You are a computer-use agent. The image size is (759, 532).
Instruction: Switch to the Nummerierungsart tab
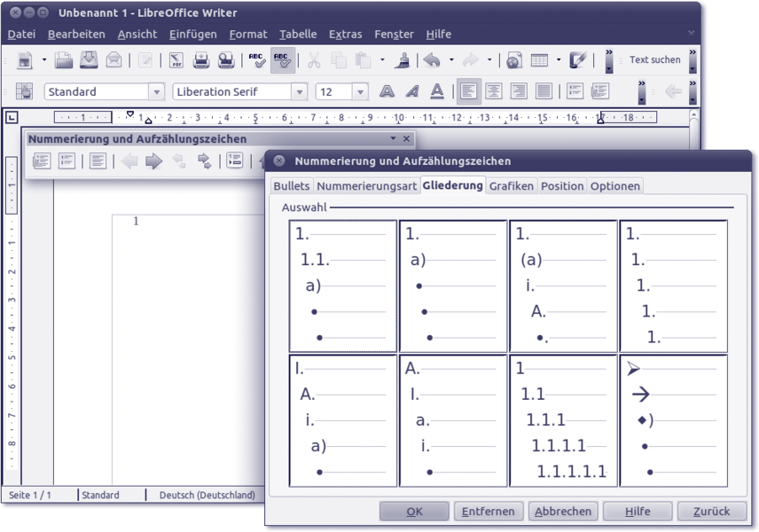point(366,185)
